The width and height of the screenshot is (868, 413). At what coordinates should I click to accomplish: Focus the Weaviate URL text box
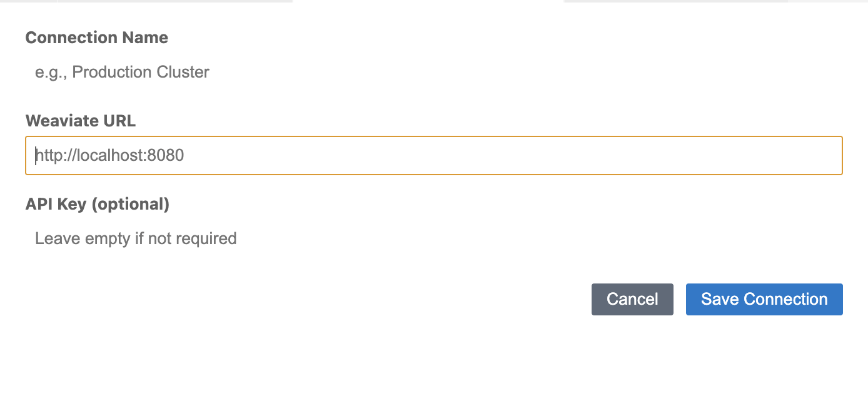(x=433, y=156)
